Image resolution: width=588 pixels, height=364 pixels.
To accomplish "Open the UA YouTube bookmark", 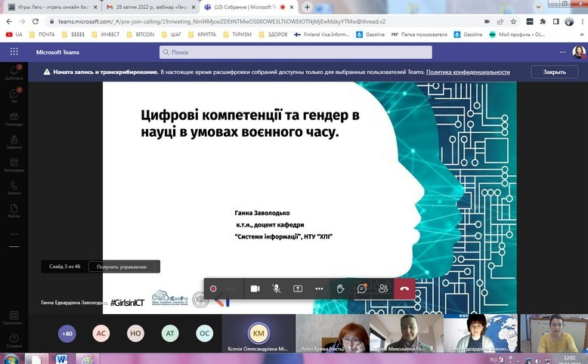I will coord(14,35).
